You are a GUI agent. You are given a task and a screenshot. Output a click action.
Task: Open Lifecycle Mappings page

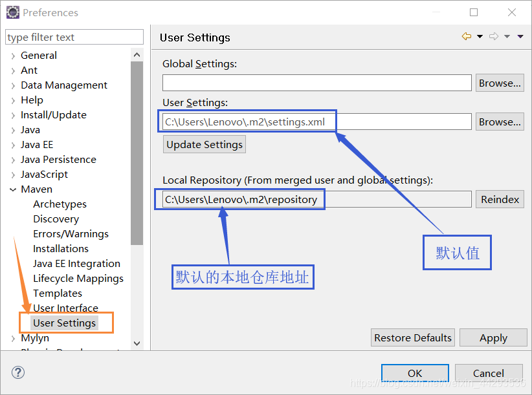pyautogui.click(x=78, y=279)
